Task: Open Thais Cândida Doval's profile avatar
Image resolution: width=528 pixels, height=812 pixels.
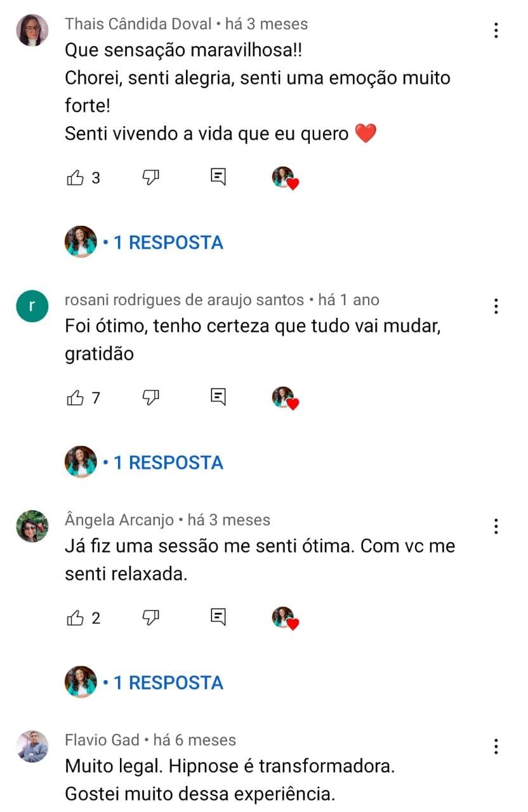Action: click(x=32, y=30)
